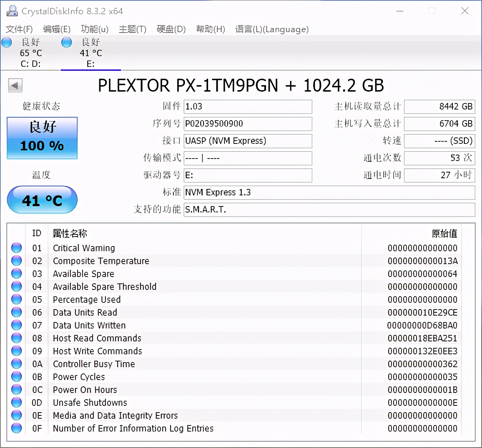Switch to the E: drive tab
Screen dimensions: 482x448
coord(90,53)
